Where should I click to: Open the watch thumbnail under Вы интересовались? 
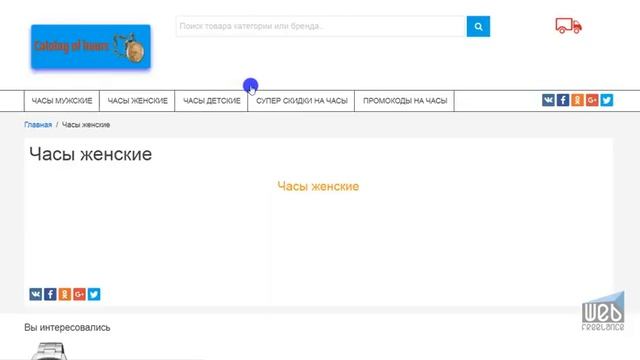[x=49, y=351]
